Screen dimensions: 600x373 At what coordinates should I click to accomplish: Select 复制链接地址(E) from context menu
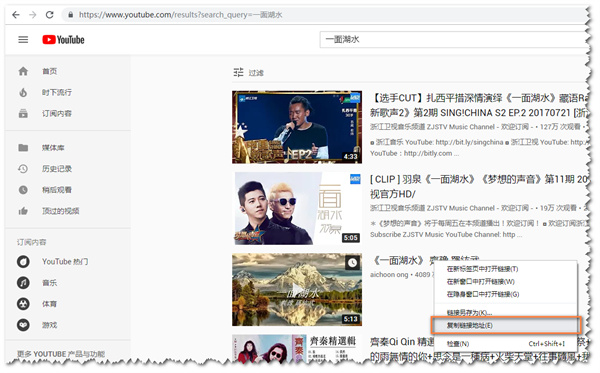point(505,326)
